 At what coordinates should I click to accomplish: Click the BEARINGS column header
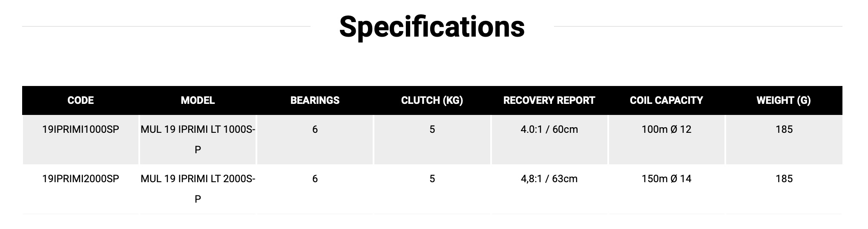315,100
